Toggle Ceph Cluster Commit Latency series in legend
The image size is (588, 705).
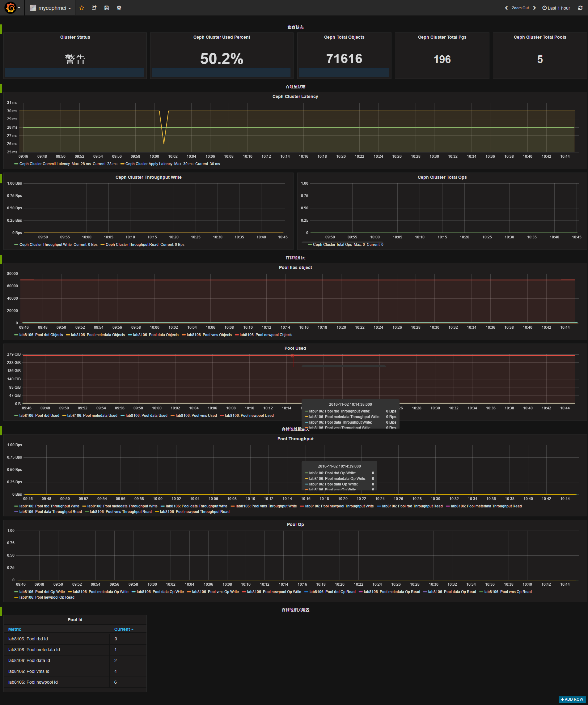(44, 164)
